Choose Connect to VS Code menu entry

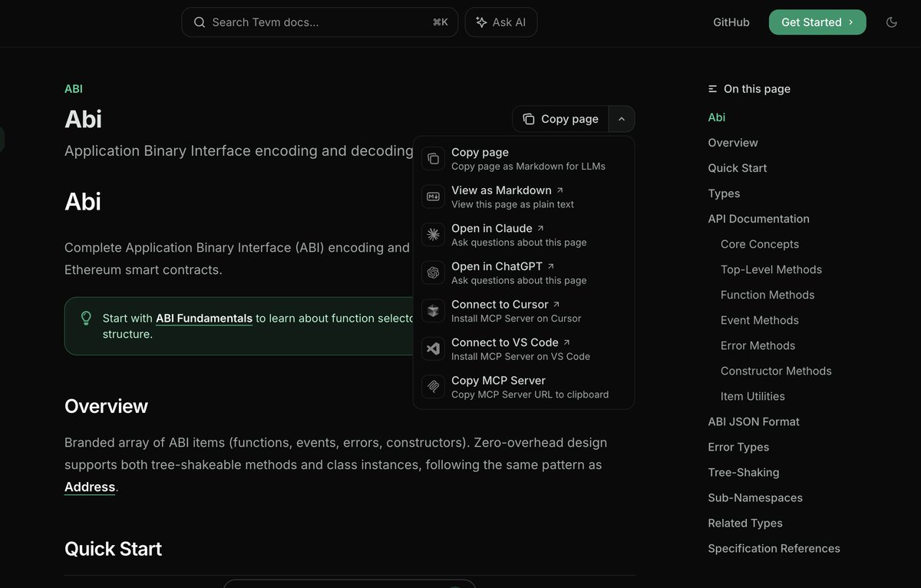[x=523, y=349]
